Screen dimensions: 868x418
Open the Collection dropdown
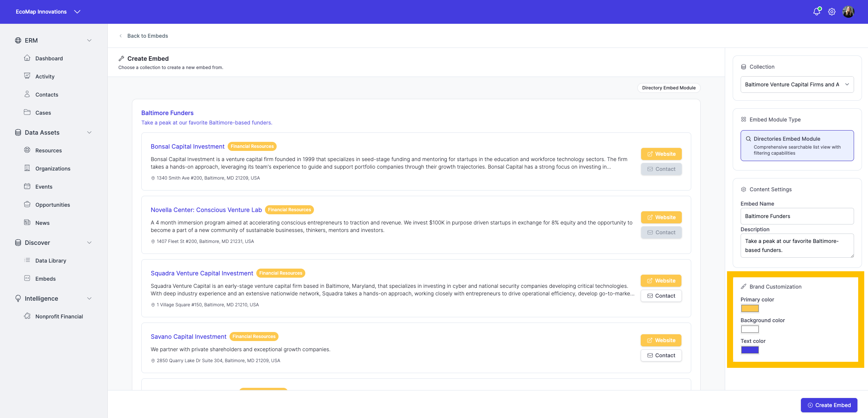797,85
